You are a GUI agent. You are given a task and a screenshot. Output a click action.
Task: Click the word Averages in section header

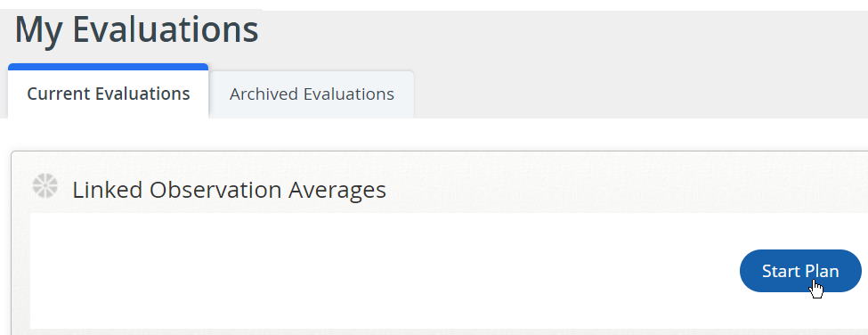[x=337, y=190]
